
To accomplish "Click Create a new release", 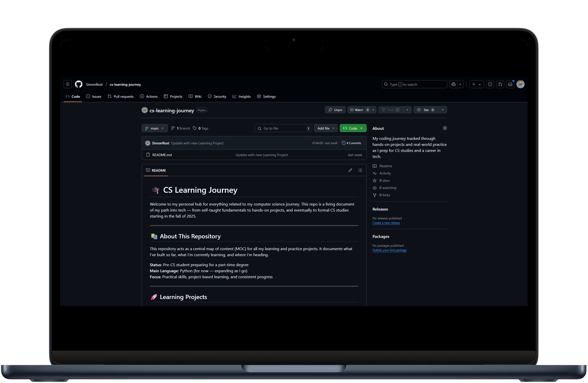I will (x=386, y=223).
